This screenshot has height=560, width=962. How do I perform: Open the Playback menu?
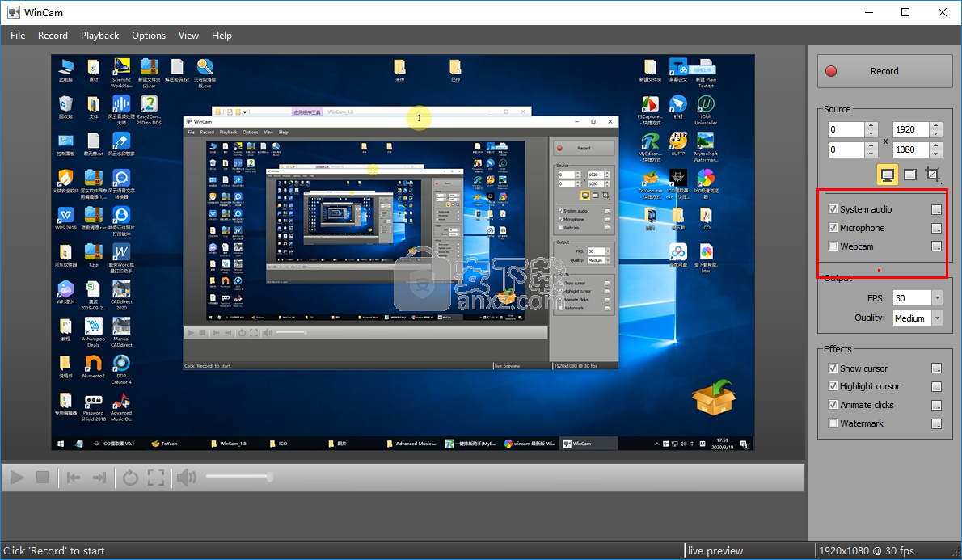coord(100,36)
